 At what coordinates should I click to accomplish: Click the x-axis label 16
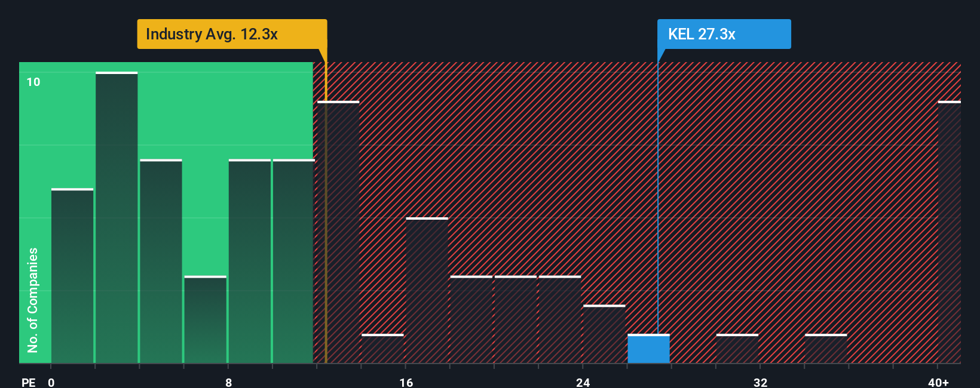[406, 382]
